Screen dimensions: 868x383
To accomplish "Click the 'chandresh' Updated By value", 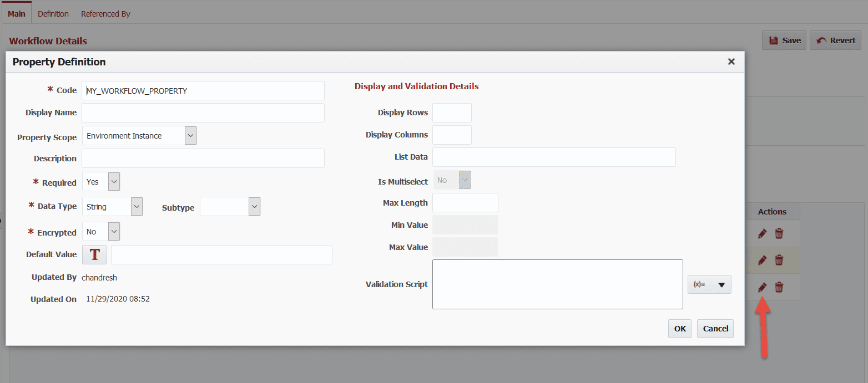I will [99, 277].
